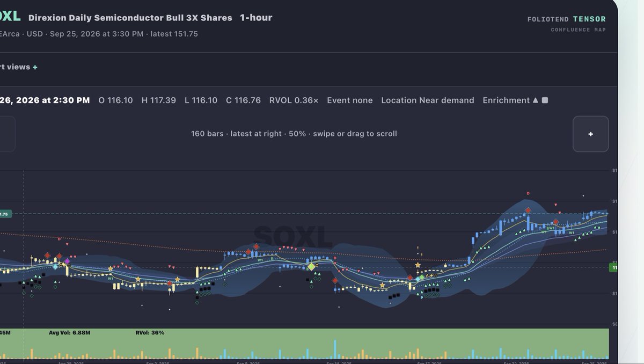Viewport: 644px width, 364px height.
Task: Click the O 116.10 open value
Action: pos(115,100)
